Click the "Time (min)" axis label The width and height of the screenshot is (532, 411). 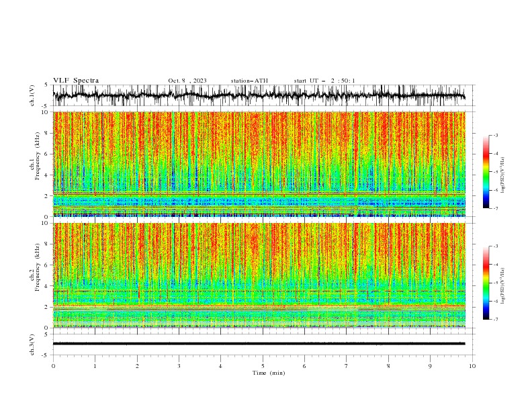(x=269, y=373)
